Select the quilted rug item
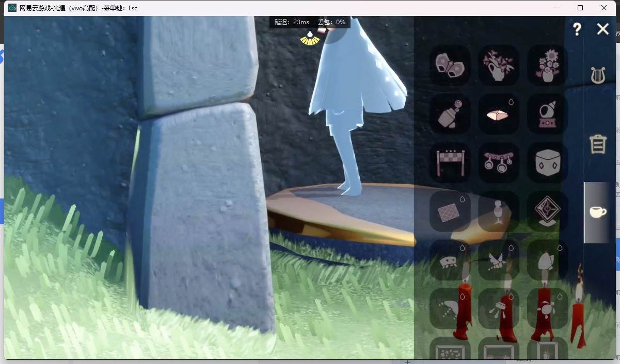Screen dimensions: 620x364 tap(450, 211)
